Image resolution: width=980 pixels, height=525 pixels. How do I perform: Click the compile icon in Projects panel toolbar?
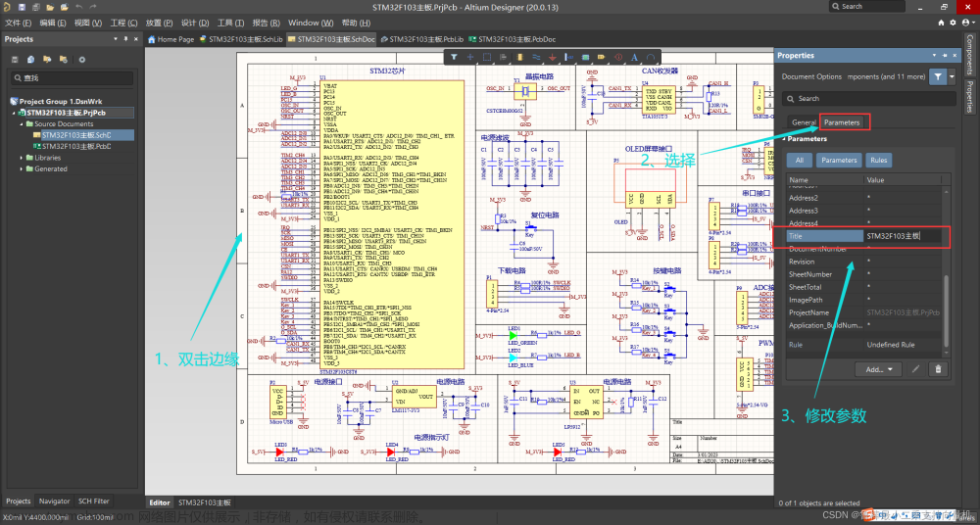[30, 60]
